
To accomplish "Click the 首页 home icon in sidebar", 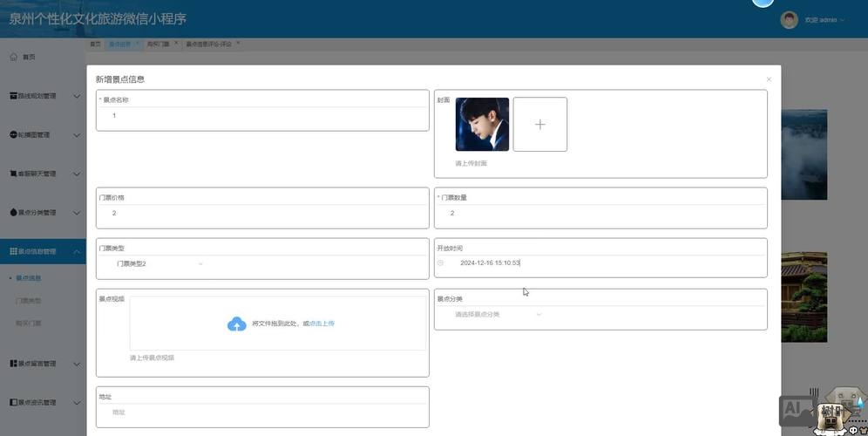I will (x=13, y=57).
